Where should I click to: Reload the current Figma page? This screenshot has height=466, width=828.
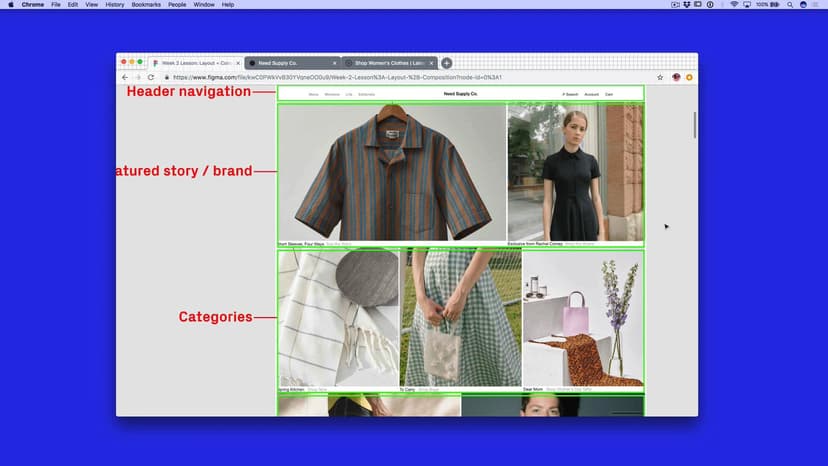151,77
